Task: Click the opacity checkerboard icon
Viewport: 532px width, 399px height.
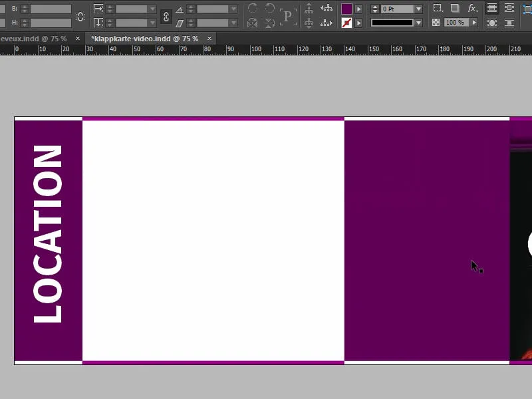Action: pos(436,23)
